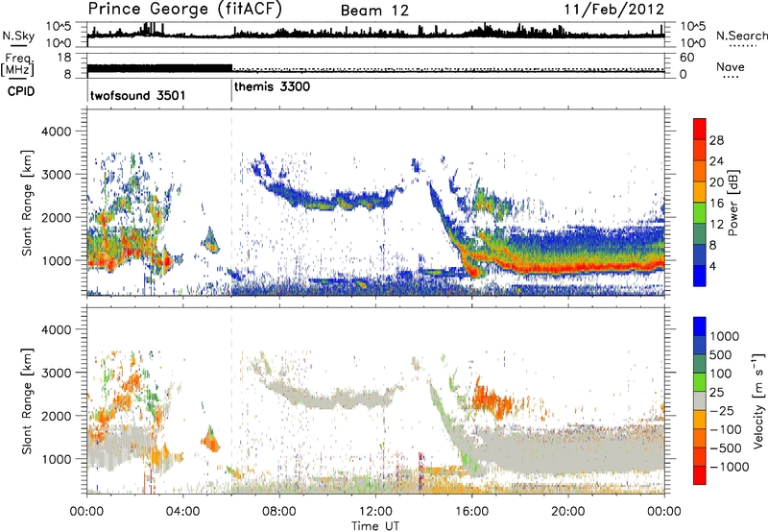Click the "Prince George (fitACF)" plot title
The height and width of the screenshot is (532, 768).
[x=184, y=9]
